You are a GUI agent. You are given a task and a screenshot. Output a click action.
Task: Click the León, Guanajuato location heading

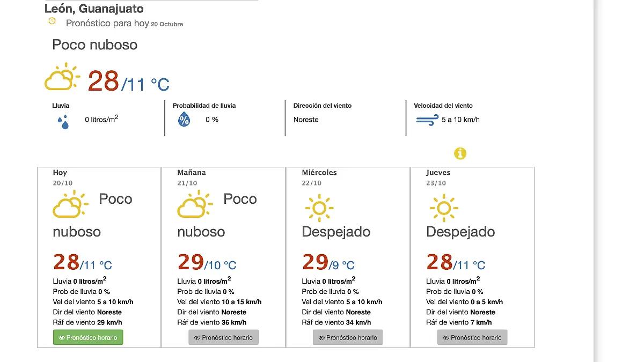(94, 9)
